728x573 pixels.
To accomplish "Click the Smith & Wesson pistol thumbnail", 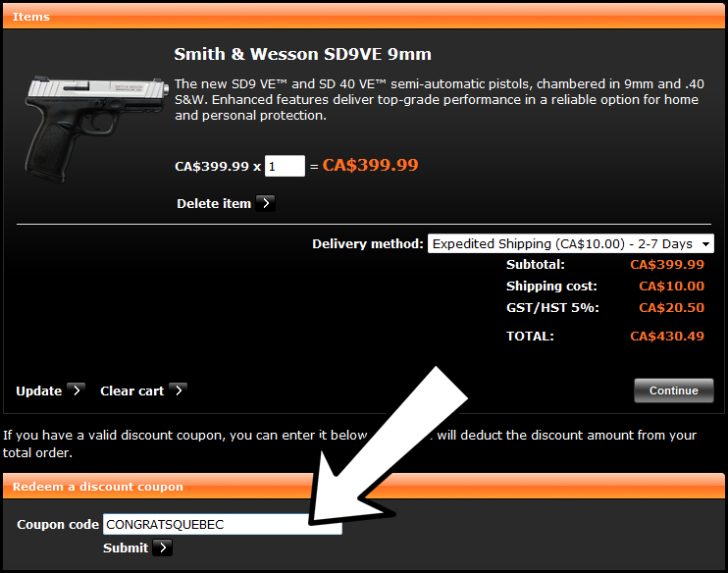I will 95,130.
